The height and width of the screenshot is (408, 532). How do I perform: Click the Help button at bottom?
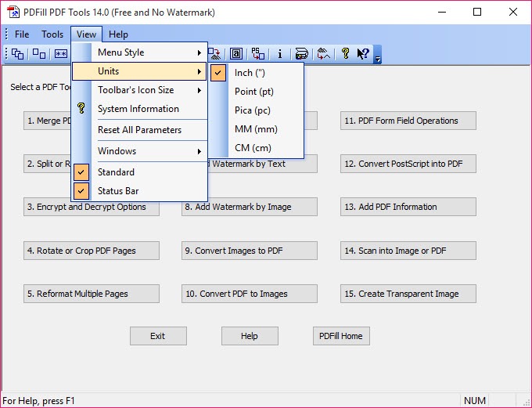(250, 336)
